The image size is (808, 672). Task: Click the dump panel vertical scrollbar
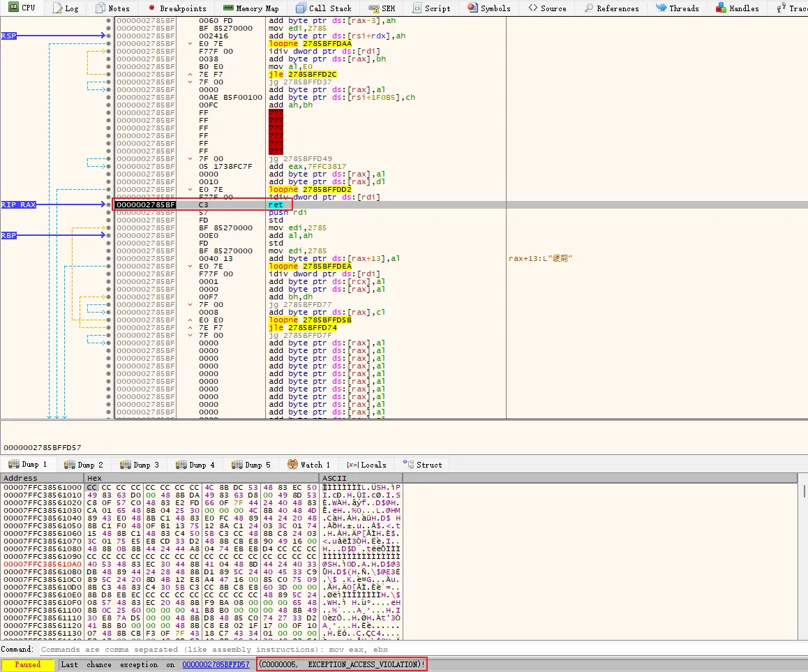[804, 558]
